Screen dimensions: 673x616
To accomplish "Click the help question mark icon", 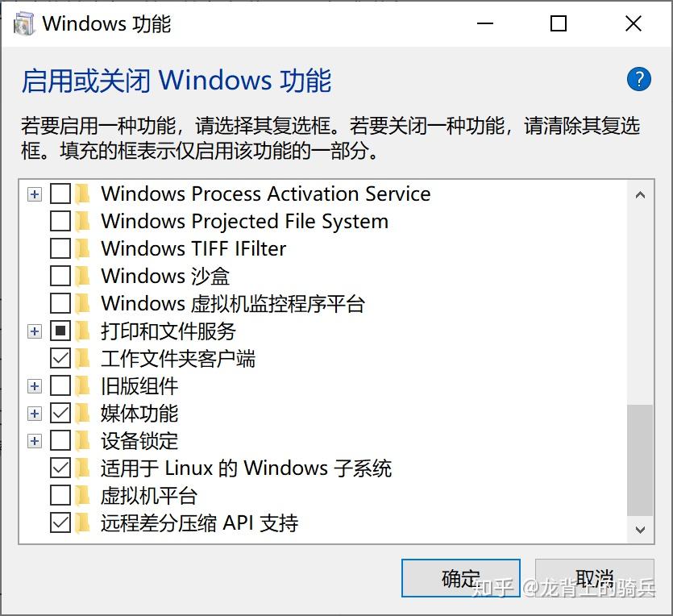I will tap(638, 79).
